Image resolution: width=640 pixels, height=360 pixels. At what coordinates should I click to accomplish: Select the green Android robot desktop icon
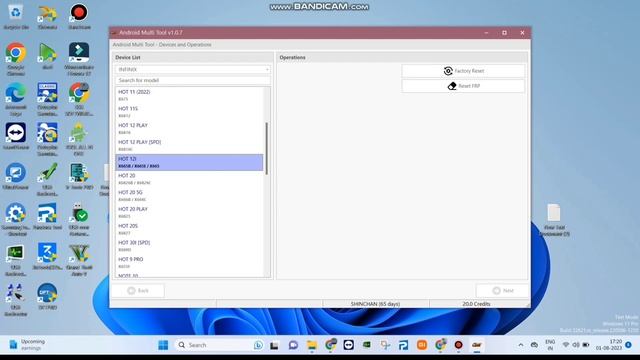[79, 140]
